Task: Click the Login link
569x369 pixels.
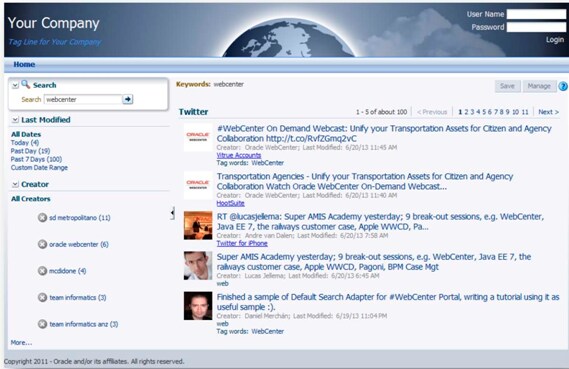Action: [x=555, y=40]
